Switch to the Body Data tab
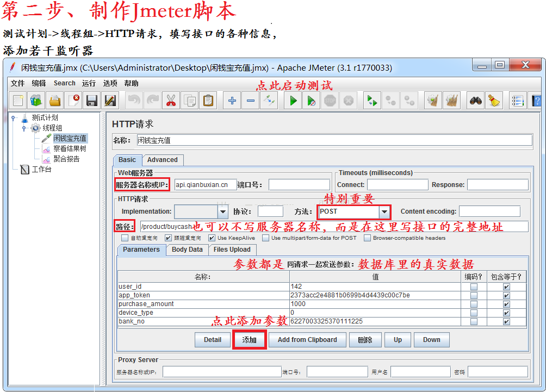 click(x=187, y=250)
